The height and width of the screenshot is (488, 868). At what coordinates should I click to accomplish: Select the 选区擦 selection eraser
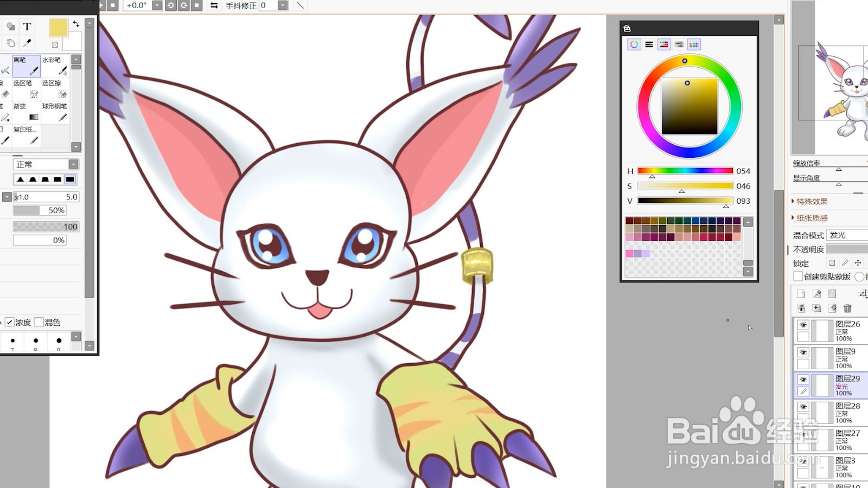click(55, 89)
